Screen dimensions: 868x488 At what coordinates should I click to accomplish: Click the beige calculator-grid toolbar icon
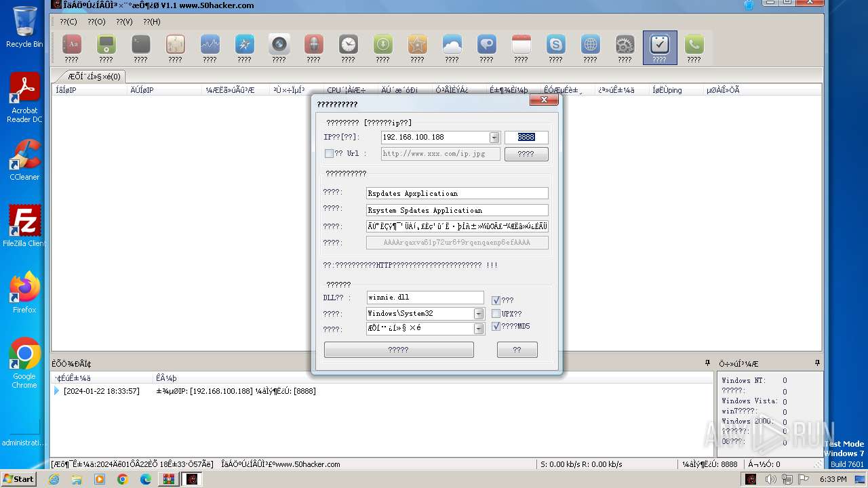(x=175, y=45)
